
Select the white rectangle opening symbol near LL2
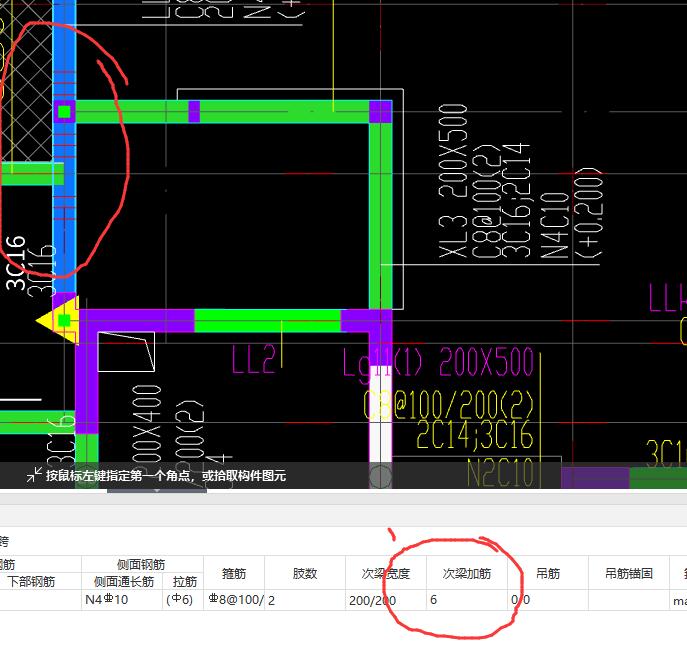click(x=126, y=352)
